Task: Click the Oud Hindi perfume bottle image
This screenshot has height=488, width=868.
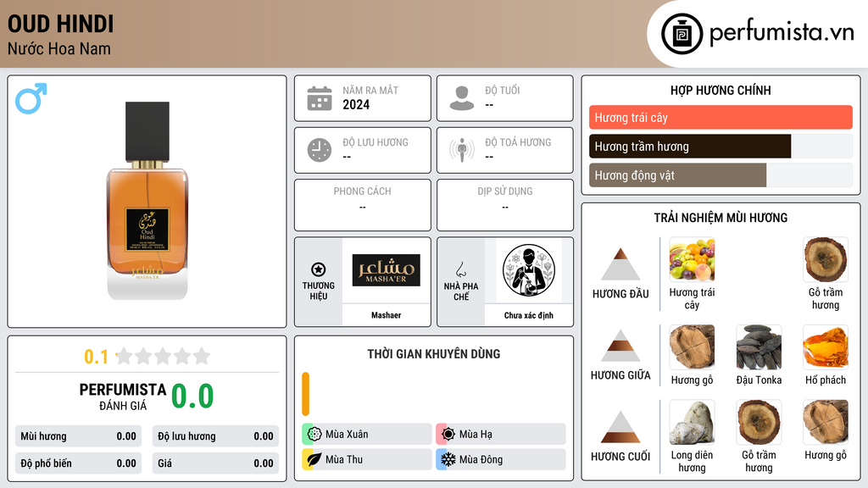Action: [x=147, y=200]
